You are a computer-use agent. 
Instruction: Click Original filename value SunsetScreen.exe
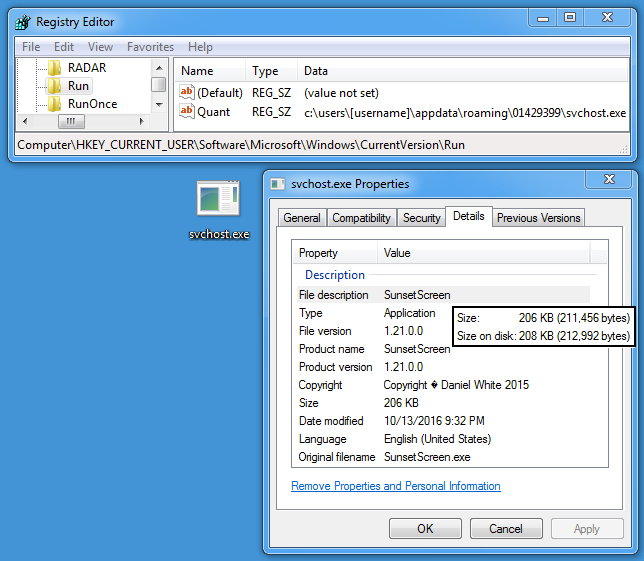pos(427,457)
